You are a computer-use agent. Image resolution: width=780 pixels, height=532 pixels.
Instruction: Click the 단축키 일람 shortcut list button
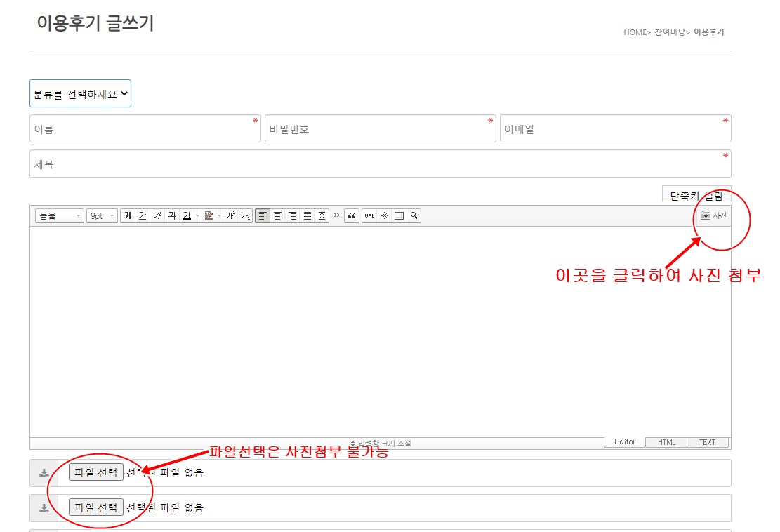coord(696,194)
